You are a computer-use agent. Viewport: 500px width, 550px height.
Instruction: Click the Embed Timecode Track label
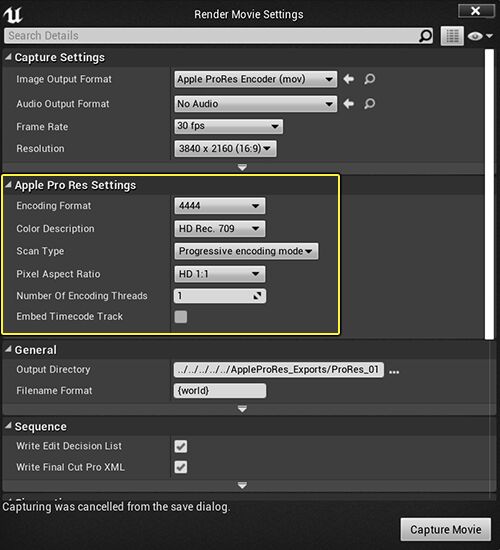[x=69, y=316]
